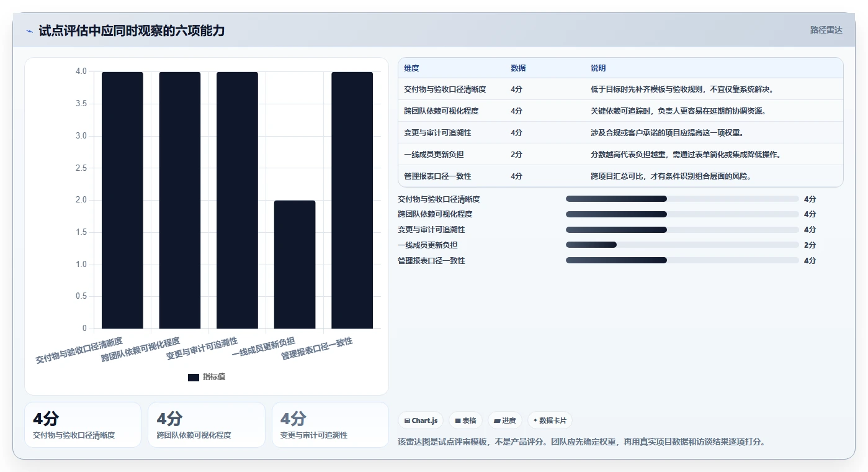Click the chart bar for 变更与审计可追溯性
Image resolution: width=868 pixels, height=472 pixels.
click(x=237, y=200)
